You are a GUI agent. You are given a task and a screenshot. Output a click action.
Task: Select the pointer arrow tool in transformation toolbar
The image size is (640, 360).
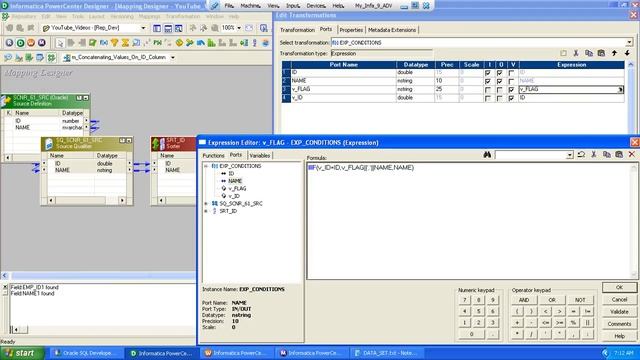(x=60, y=43)
